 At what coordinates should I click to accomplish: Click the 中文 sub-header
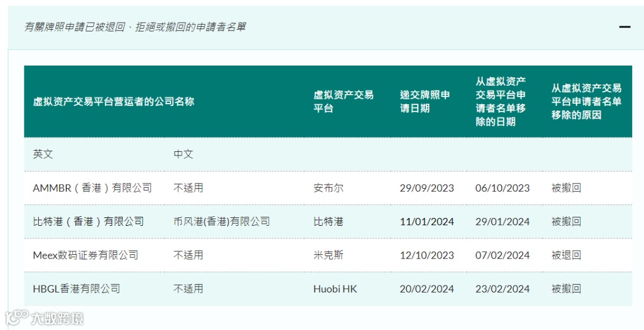coord(183,154)
